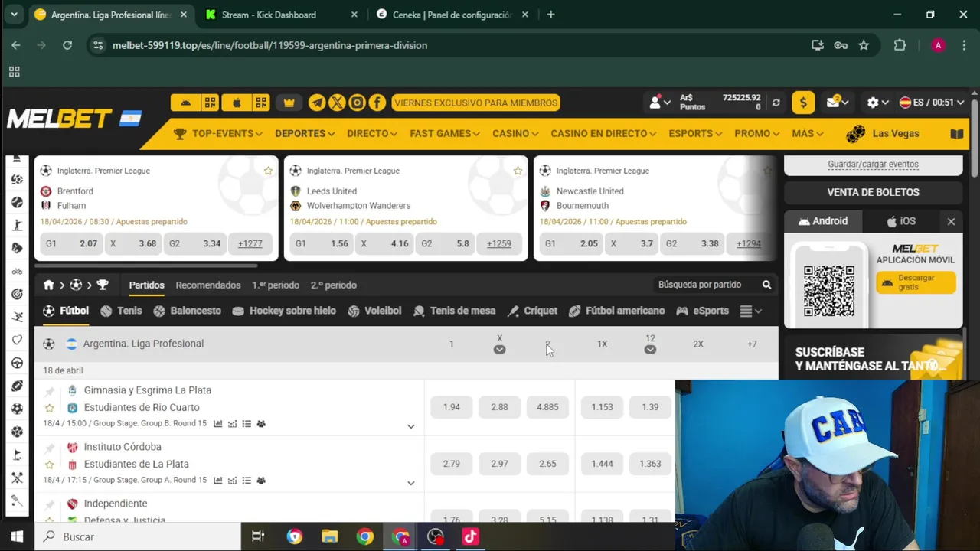Viewport: 980px width, 551px height.
Task: Select odds 1.94 for Gimnasia win
Action: coord(452,407)
